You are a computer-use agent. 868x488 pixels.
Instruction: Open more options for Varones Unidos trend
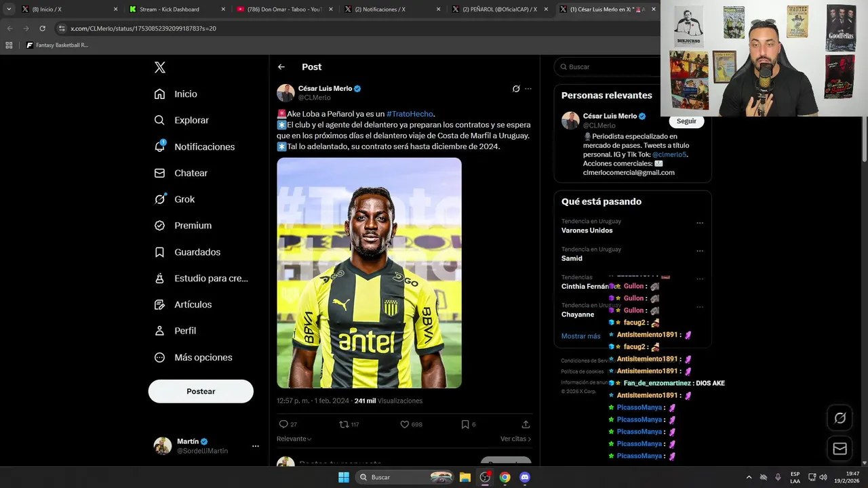[700, 223]
